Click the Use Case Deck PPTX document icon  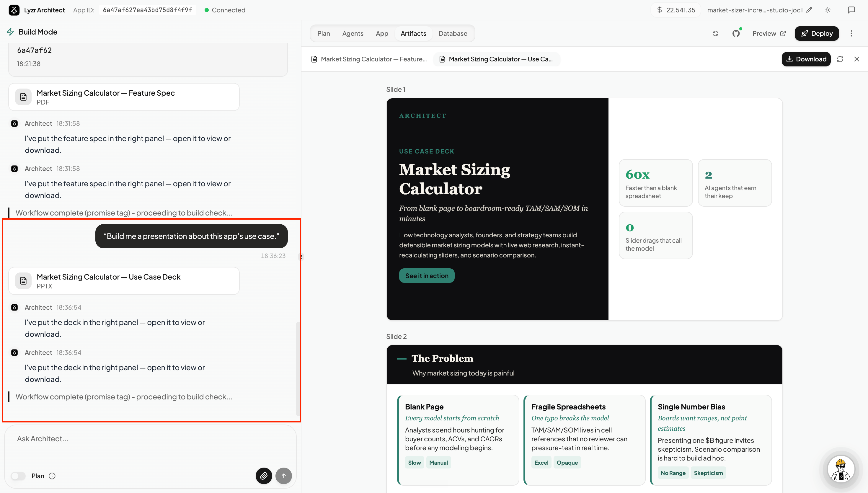[x=23, y=281]
